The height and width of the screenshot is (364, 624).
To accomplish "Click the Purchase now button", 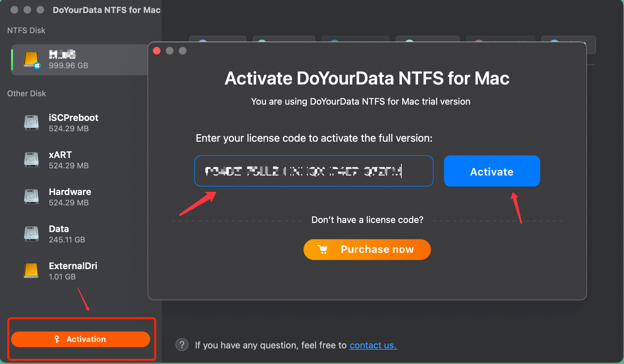I will (x=367, y=249).
